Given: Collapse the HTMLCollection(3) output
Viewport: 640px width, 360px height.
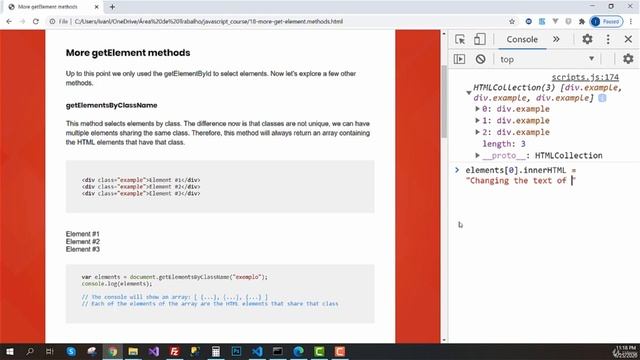Looking at the screenshot, I should (x=469, y=93).
